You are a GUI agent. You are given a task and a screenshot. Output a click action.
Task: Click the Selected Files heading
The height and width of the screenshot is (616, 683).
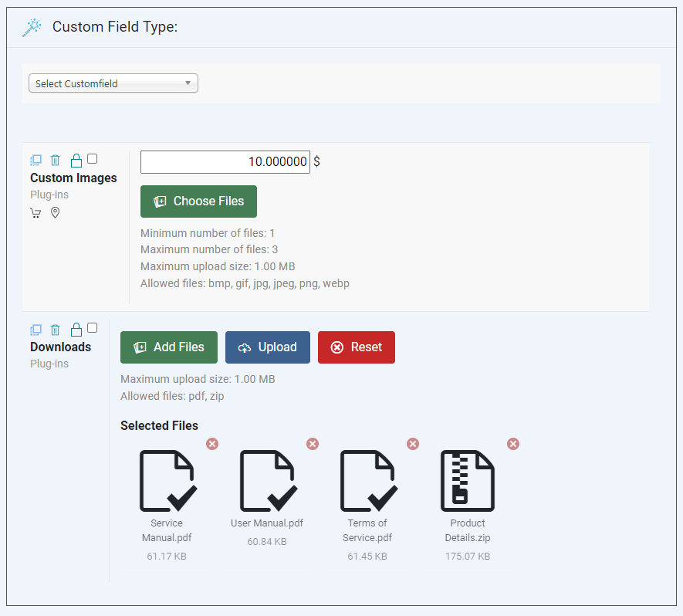pos(159,425)
